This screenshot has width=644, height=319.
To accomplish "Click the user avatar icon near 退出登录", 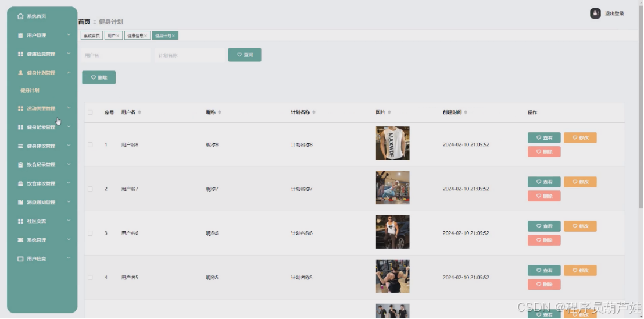I will pyautogui.click(x=595, y=13).
